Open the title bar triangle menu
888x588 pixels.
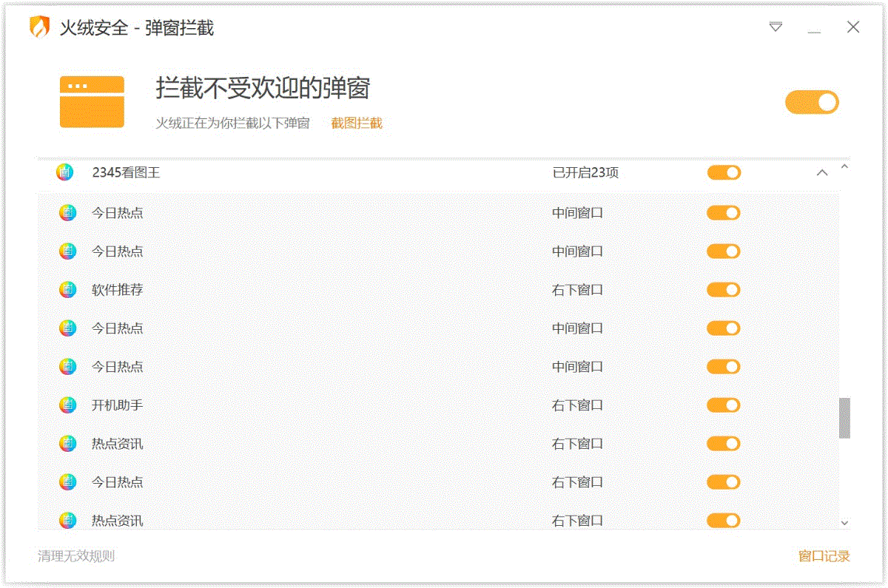coord(776,27)
